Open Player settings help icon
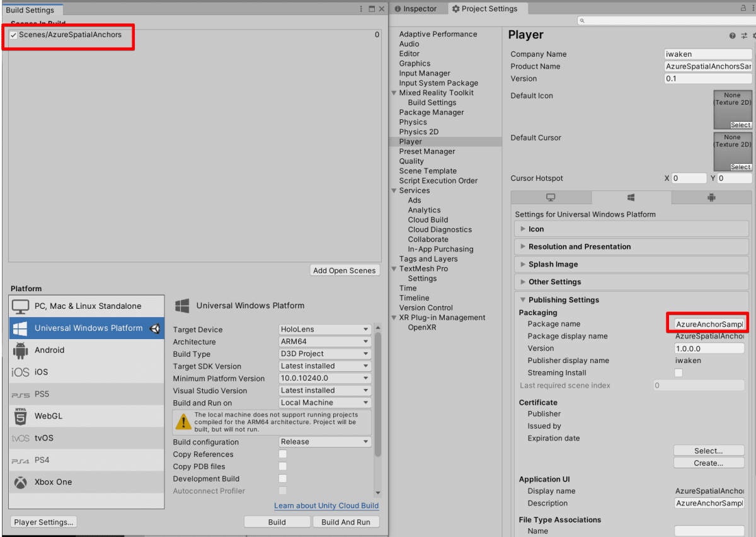This screenshot has width=756, height=537. tap(732, 36)
